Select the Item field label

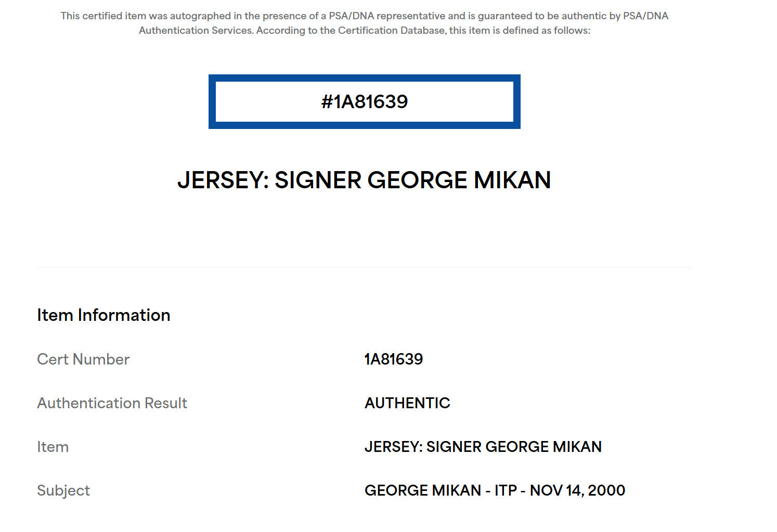click(53, 447)
